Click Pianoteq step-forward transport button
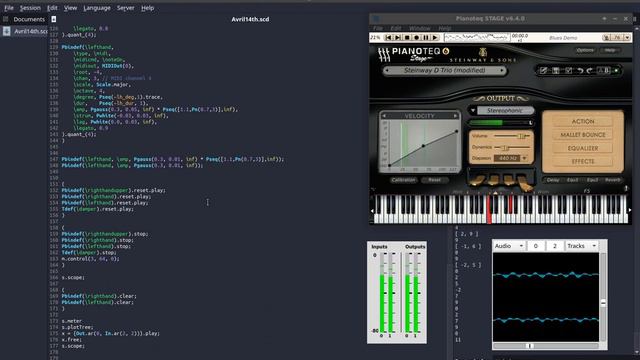The height and width of the screenshot is (360, 640). click(398, 38)
